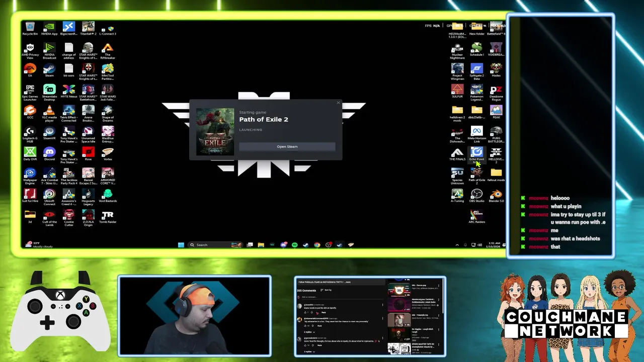Screen dimensions: 644x362
Task: Select the Blender 5.0 desktop icon
Action: [x=496, y=196]
